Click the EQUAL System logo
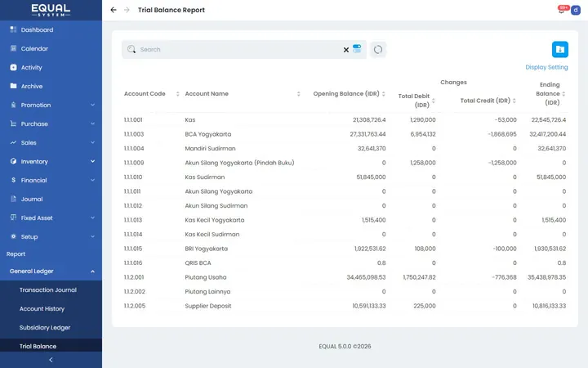The height and width of the screenshot is (368, 588). [x=51, y=10]
